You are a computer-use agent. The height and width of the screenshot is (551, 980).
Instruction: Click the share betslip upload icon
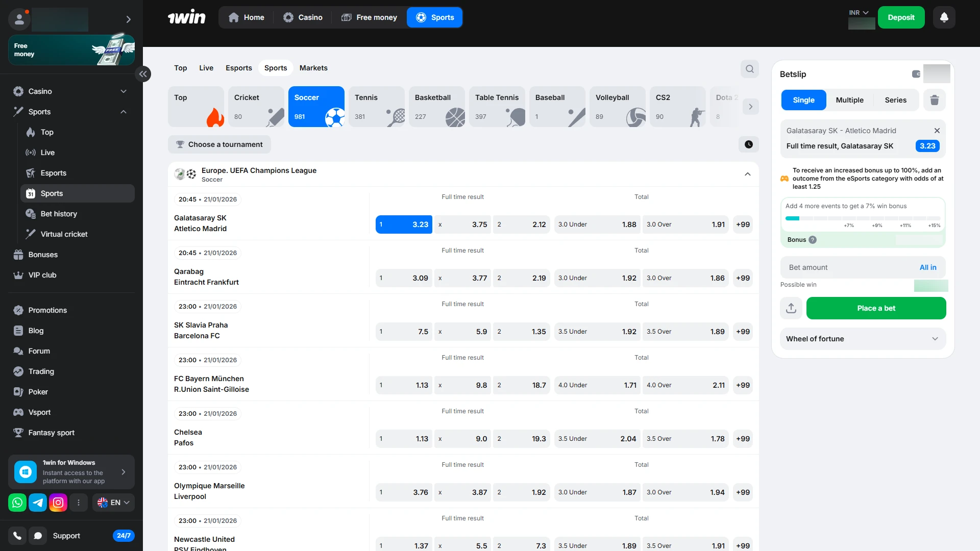pyautogui.click(x=791, y=308)
